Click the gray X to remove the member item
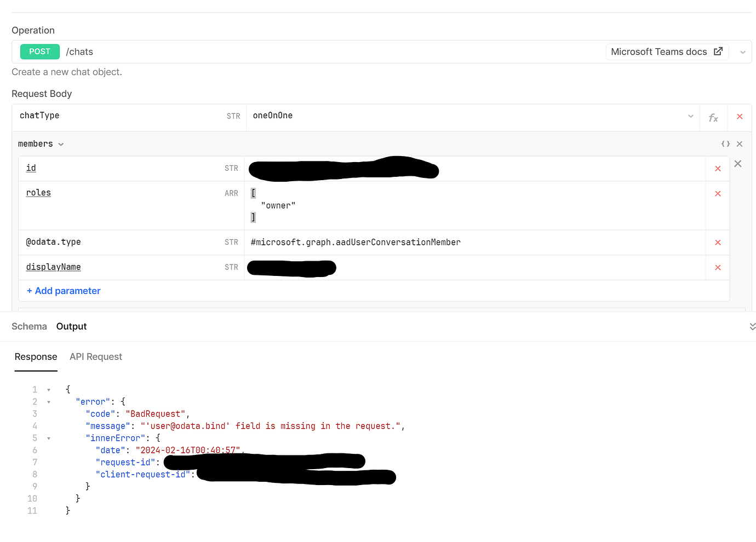 (738, 163)
